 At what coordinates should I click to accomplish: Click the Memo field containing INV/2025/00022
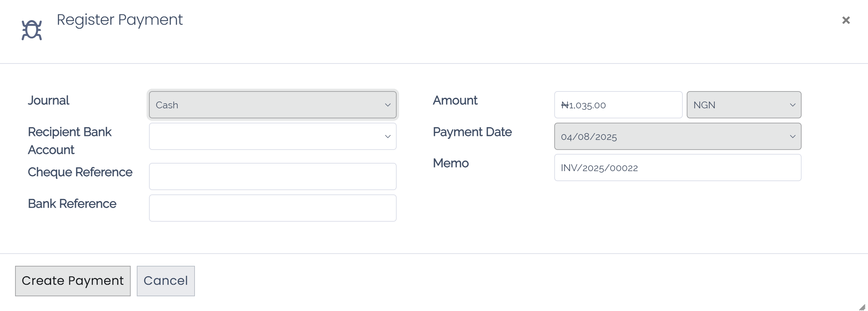click(x=678, y=168)
